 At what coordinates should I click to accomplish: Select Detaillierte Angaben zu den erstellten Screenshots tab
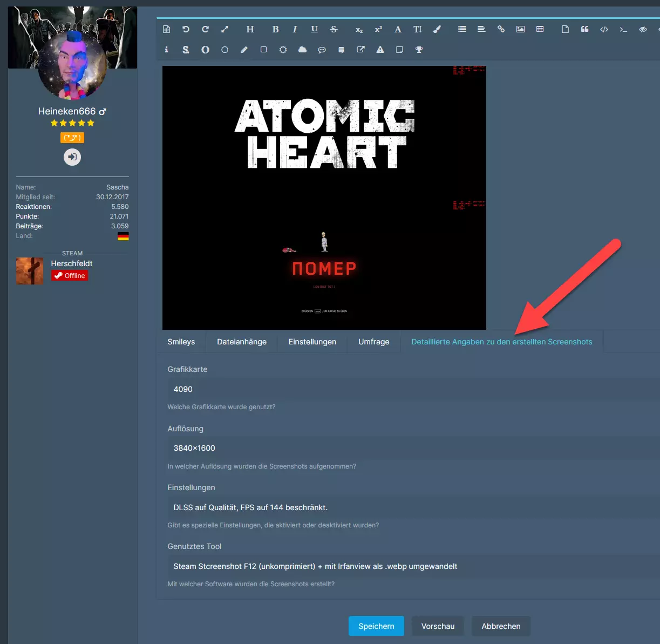[502, 342]
